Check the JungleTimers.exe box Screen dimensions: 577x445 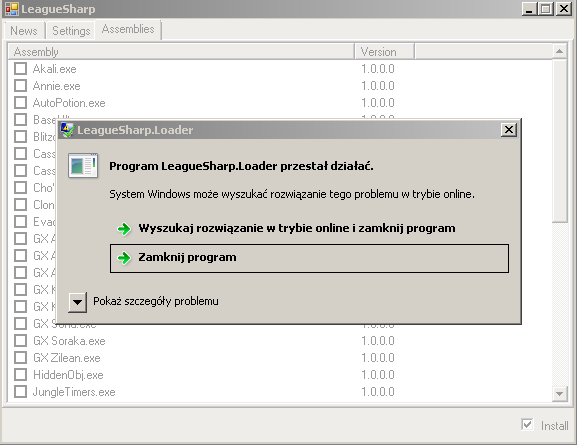pyautogui.click(x=21, y=392)
